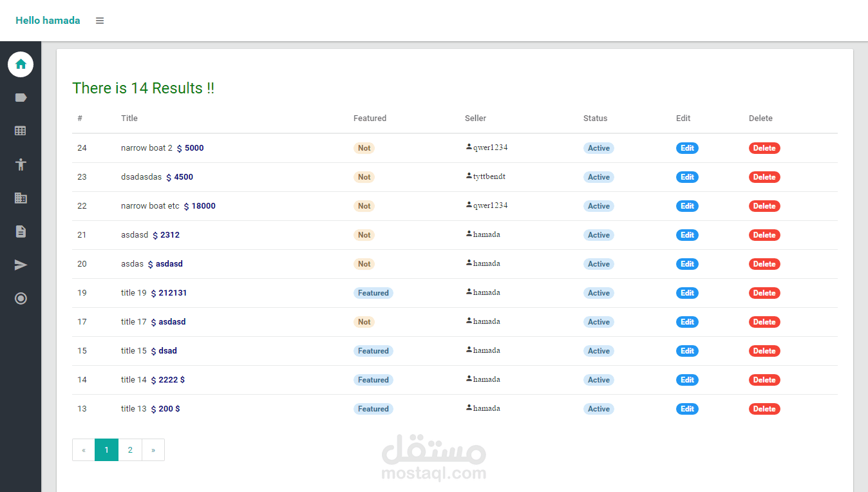The height and width of the screenshot is (492, 868).
Task: Click Active status badge in title 13 row
Action: point(599,409)
